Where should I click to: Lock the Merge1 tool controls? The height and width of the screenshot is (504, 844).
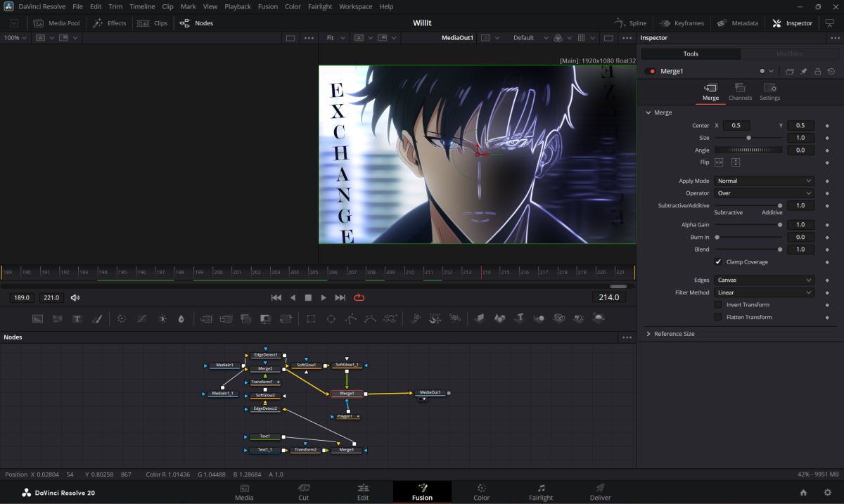coord(817,72)
